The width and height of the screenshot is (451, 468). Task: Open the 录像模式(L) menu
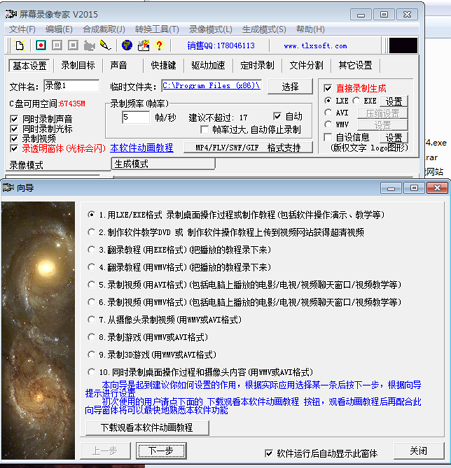(x=210, y=29)
